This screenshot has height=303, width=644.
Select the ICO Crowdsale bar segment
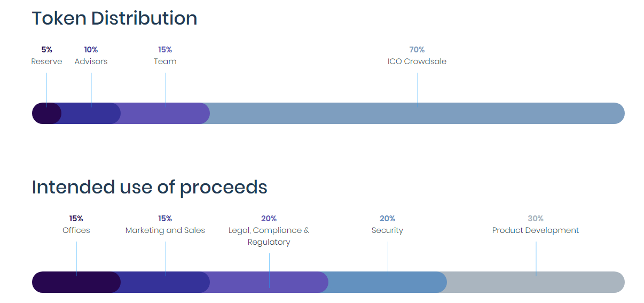[417, 113]
